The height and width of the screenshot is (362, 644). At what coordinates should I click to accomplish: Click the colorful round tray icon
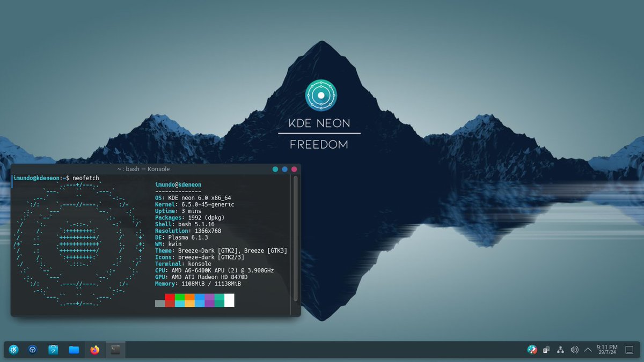(532, 350)
